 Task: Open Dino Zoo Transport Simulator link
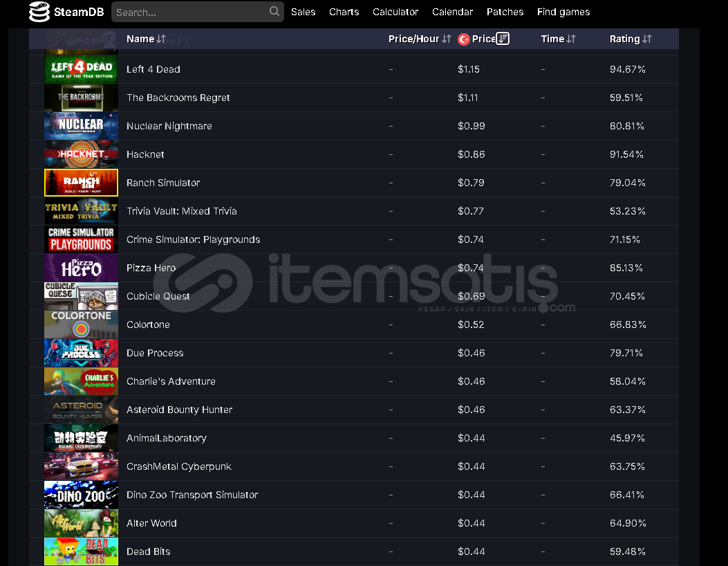click(x=192, y=495)
